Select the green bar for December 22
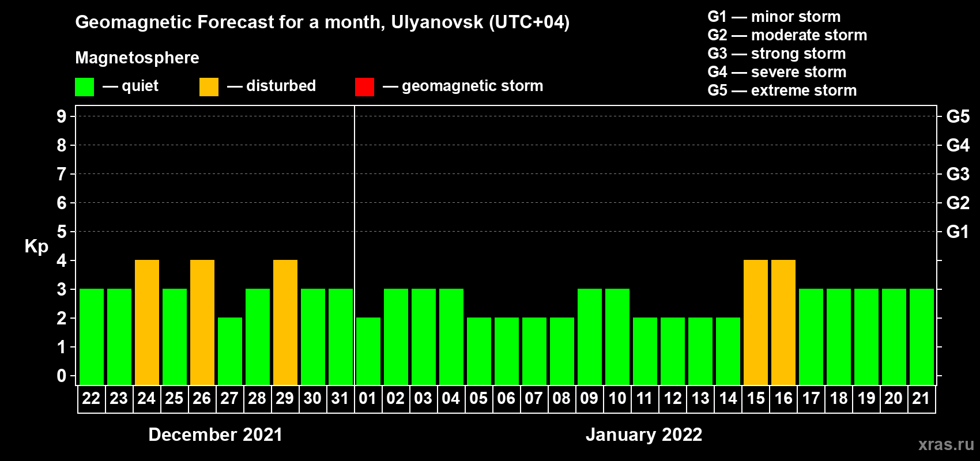 tap(92, 337)
